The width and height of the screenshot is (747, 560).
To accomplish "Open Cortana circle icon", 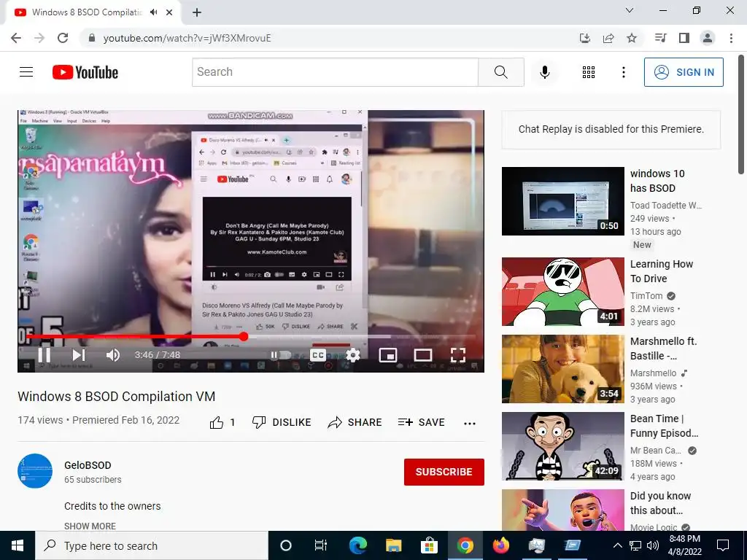I will tap(286, 545).
